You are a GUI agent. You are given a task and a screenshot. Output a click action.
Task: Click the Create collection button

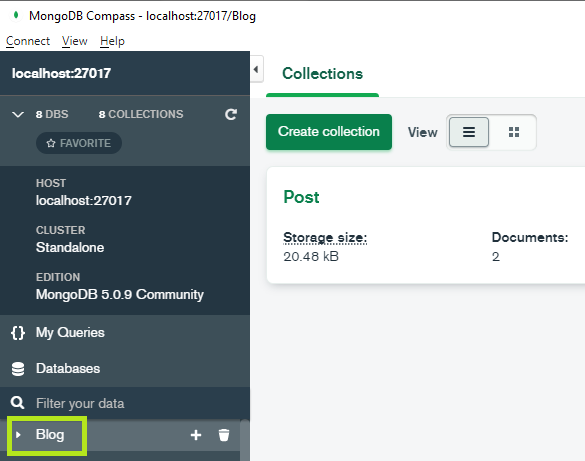pyautogui.click(x=329, y=132)
